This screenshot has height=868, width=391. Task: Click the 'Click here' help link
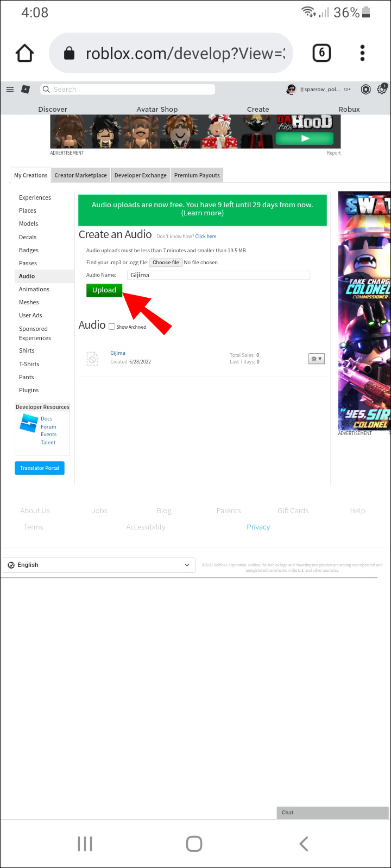206,237
